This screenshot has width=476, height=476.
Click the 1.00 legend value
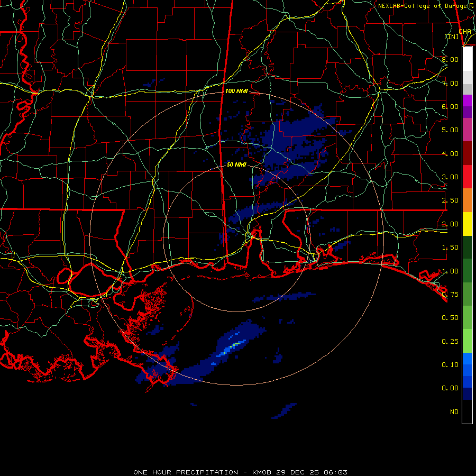[x=450, y=271]
